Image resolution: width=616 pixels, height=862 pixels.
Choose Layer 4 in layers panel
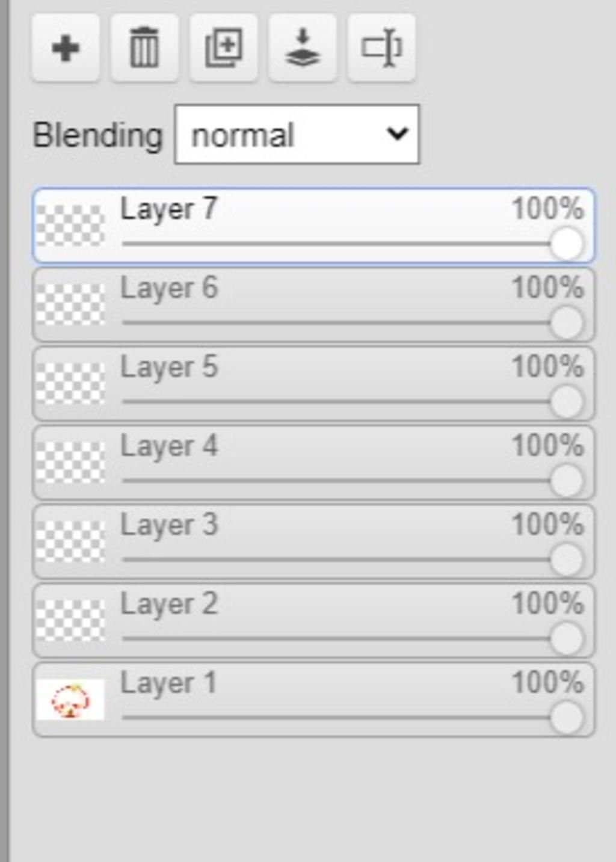pyautogui.click(x=313, y=463)
